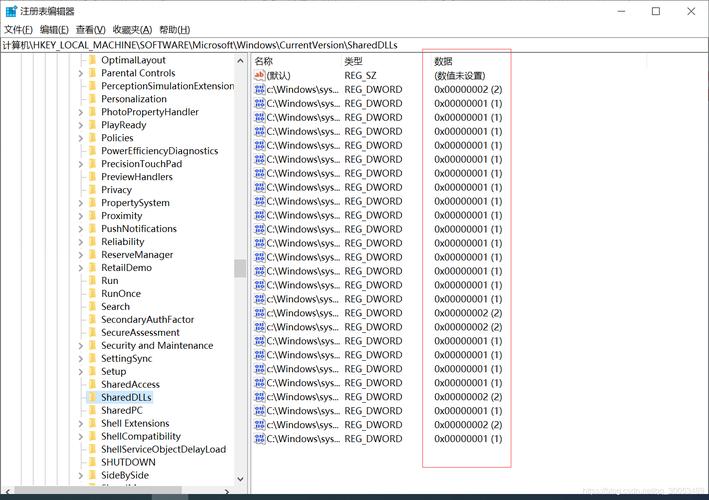The width and height of the screenshot is (709, 500).
Task: Open the 收藏夹(A) menu
Action: (x=132, y=30)
